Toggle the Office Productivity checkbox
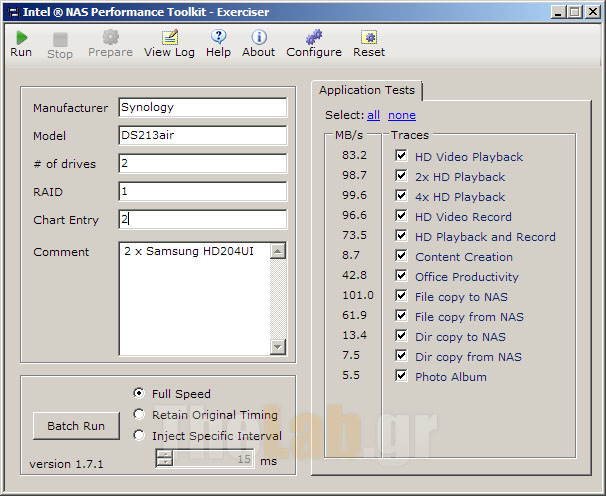This screenshot has width=606, height=496. pyautogui.click(x=401, y=276)
